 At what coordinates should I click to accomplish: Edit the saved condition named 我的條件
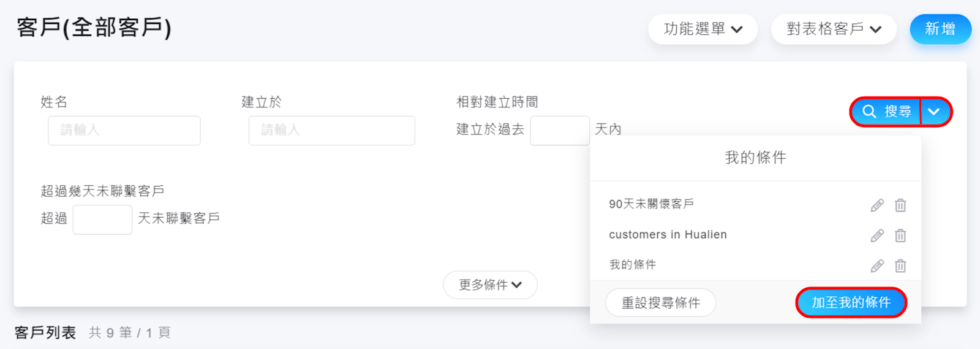[877, 266]
